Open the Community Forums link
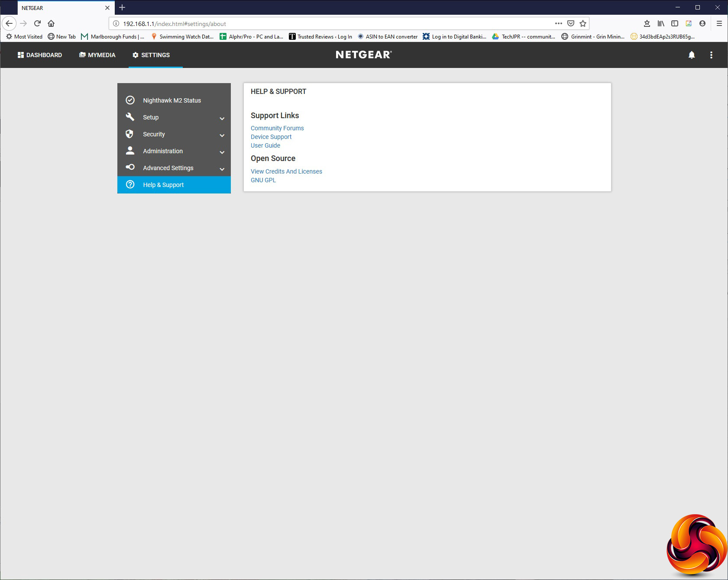728x580 pixels. (x=277, y=128)
